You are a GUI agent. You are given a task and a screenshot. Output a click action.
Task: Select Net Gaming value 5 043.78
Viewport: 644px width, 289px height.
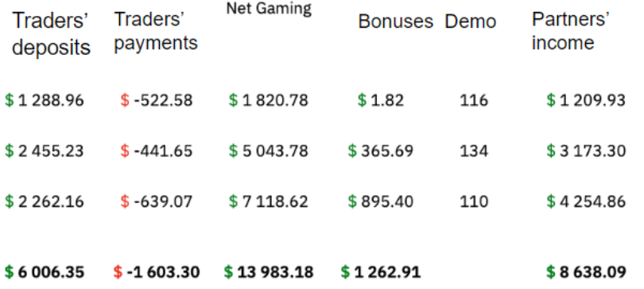pyautogui.click(x=268, y=151)
